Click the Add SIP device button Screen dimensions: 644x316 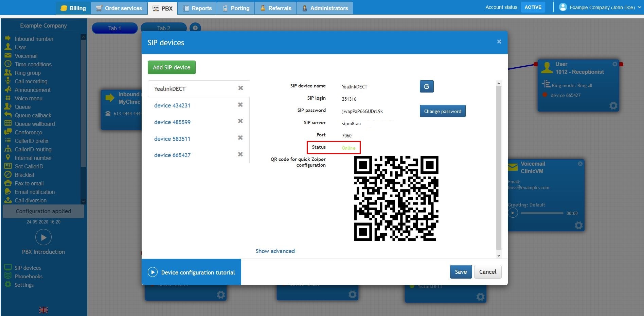pos(172,67)
